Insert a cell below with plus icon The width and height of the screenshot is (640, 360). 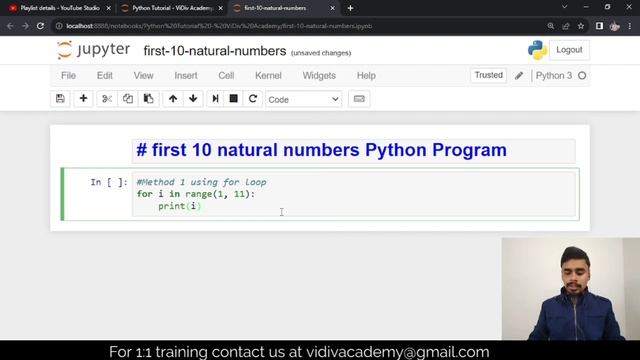[83, 99]
